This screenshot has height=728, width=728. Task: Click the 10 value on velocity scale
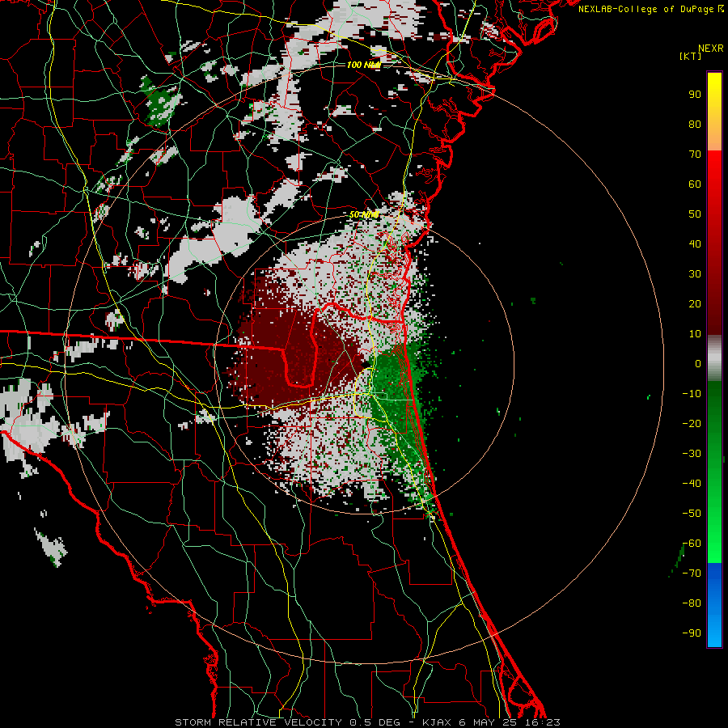click(695, 334)
